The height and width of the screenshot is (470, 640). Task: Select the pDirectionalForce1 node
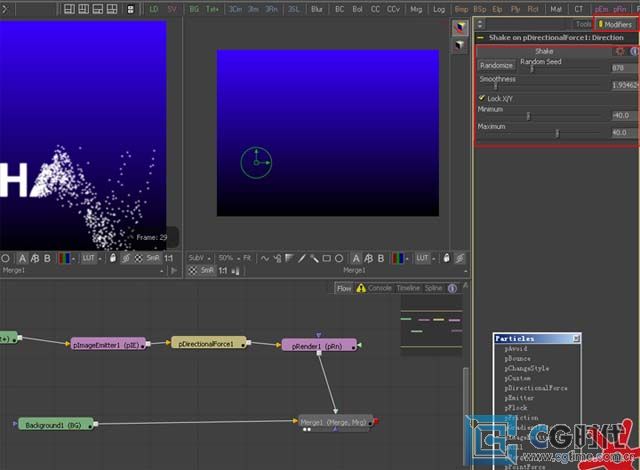pyautogui.click(x=209, y=344)
